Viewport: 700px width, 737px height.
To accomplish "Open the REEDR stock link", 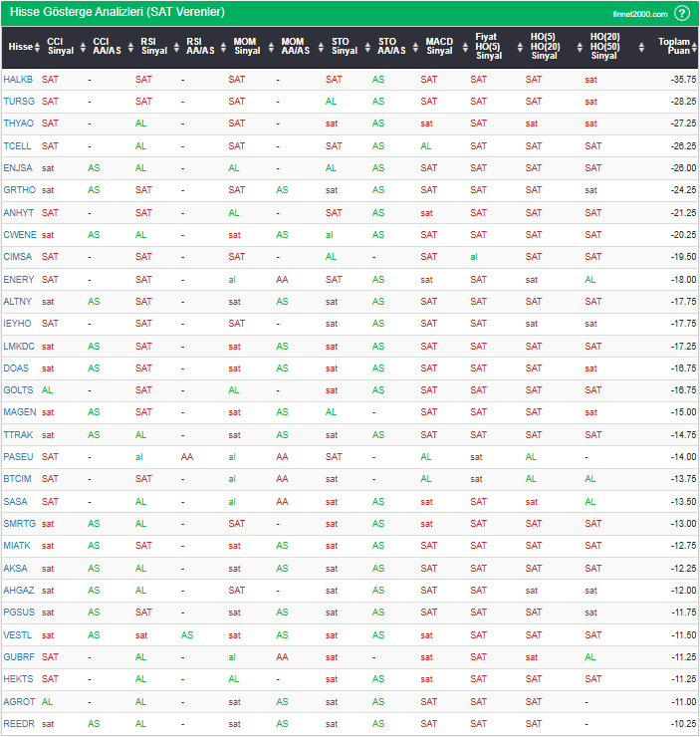I will pyautogui.click(x=18, y=724).
